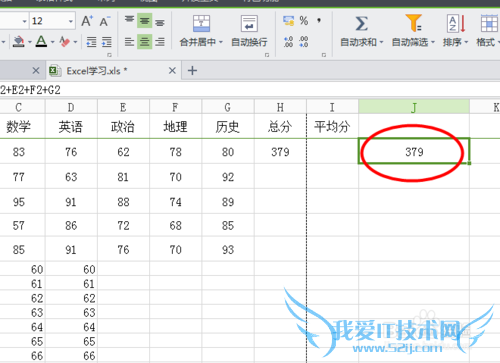Image resolution: width=500 pixels, height=363 pixels.
Task: Select the 平均分 header cell
Action: (x=332, y=126)
